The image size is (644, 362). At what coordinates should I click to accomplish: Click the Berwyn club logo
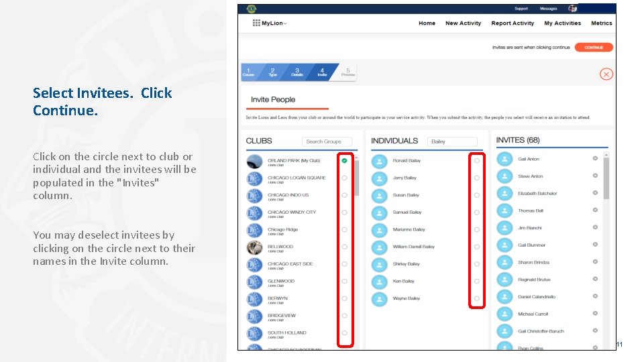coord(254,299)
